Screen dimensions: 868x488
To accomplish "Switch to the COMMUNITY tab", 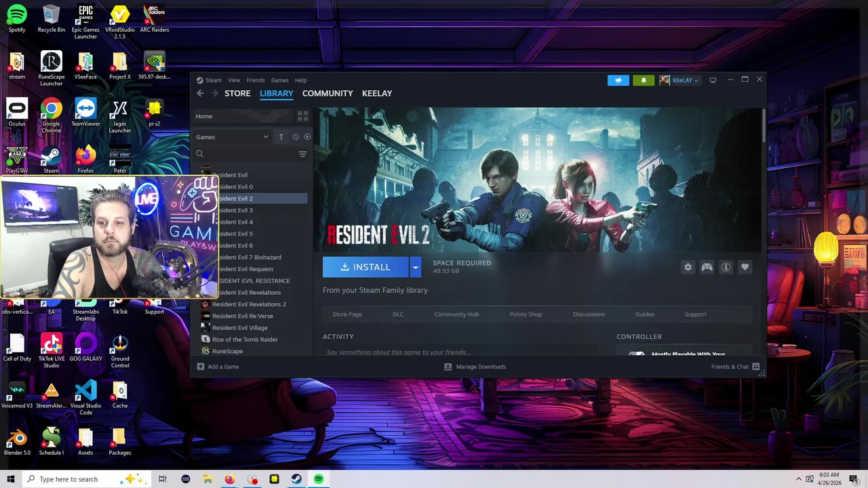I will pyautogui.click(x=328, y=94).
